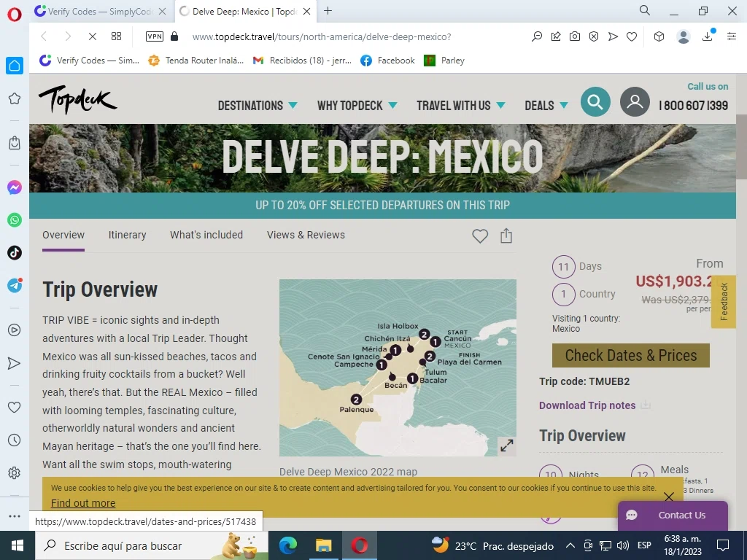Expand the Deals dropdown menu
This screenshot has width=747, height=560.
coord(546,106)
